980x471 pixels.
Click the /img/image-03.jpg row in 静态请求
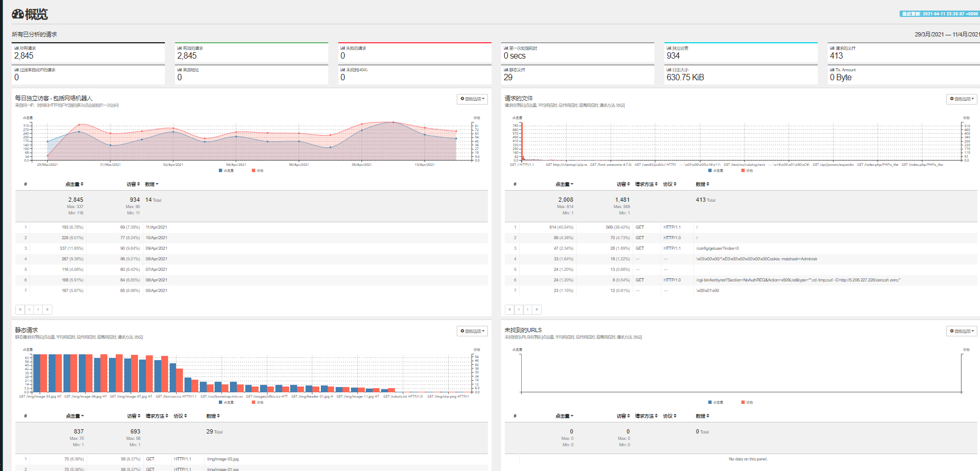pyautogui.click(x=252, y=459)
